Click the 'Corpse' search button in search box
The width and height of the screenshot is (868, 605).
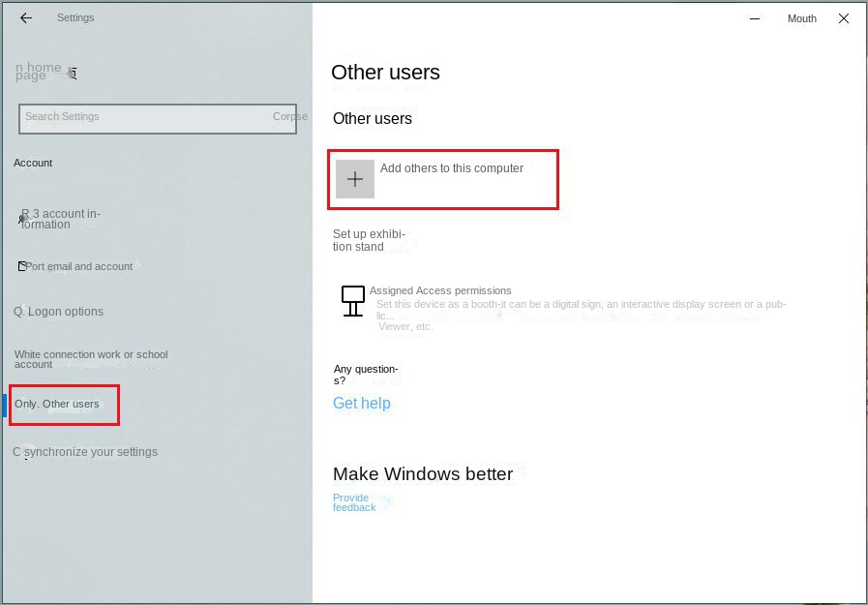click(x=288, y=117)
